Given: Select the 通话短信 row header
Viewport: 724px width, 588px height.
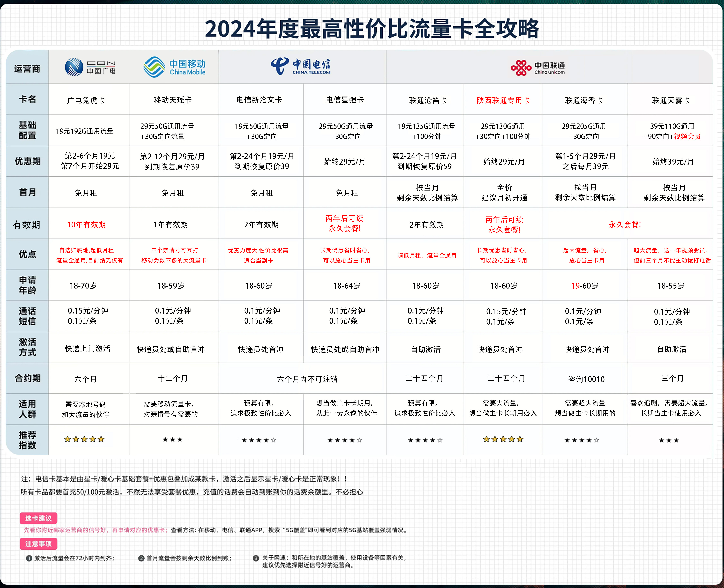Looking at the screenshot, I should pos(27,316).
